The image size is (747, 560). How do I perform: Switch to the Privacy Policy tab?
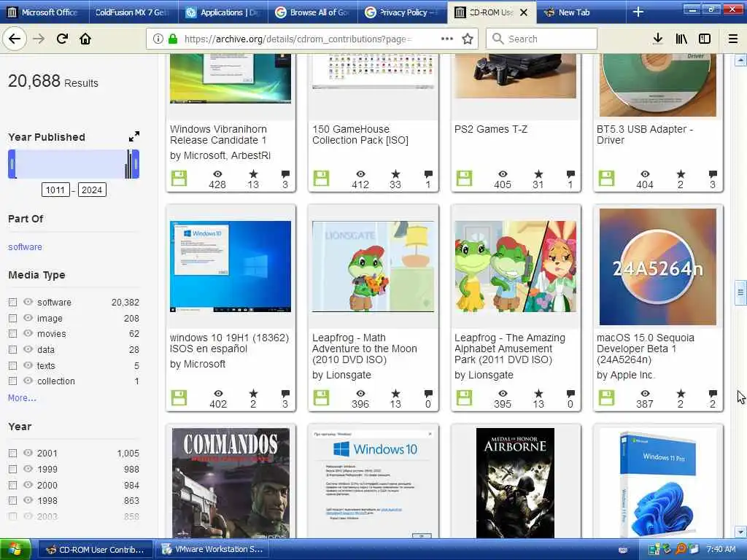[x=402, y=12]
